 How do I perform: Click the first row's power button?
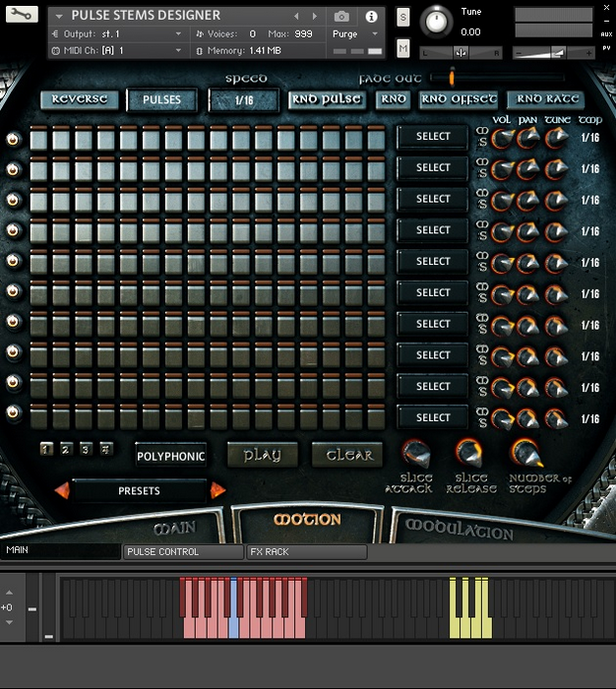click(x=13, y=140)
